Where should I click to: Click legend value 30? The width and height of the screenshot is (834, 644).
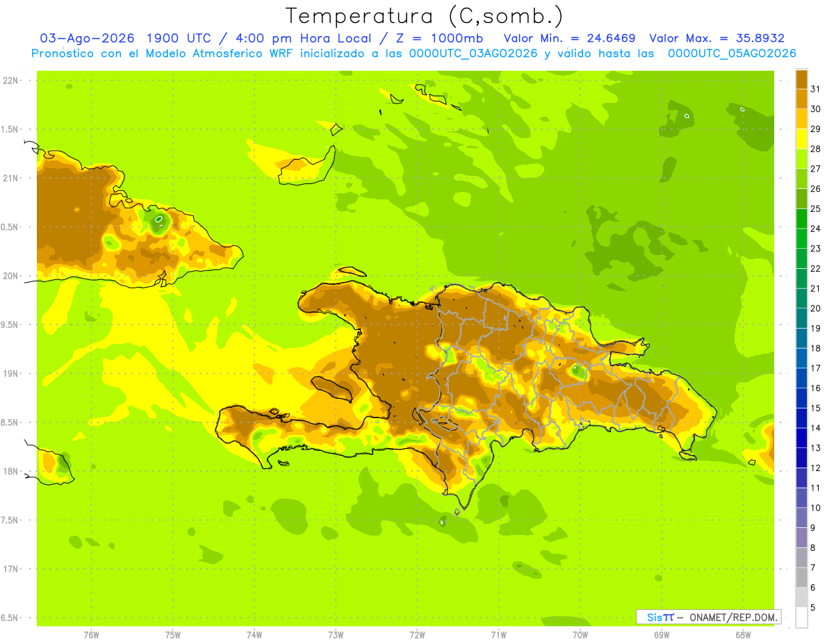[x=816, y=109]
